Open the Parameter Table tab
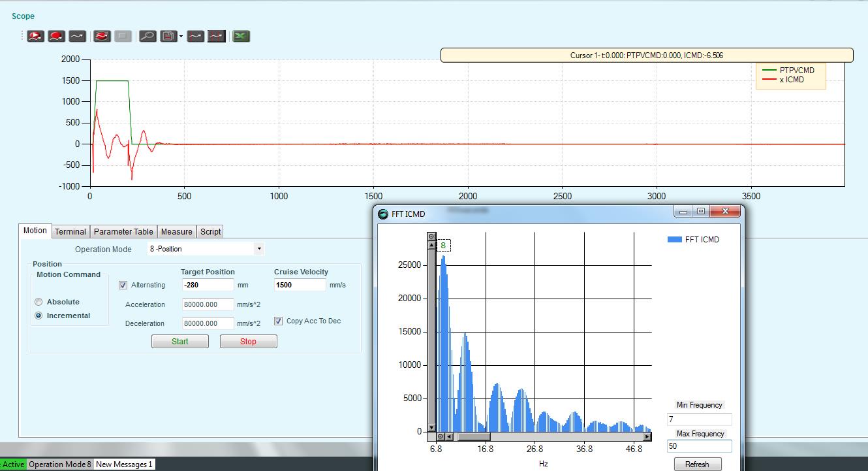 coord(123,231)
